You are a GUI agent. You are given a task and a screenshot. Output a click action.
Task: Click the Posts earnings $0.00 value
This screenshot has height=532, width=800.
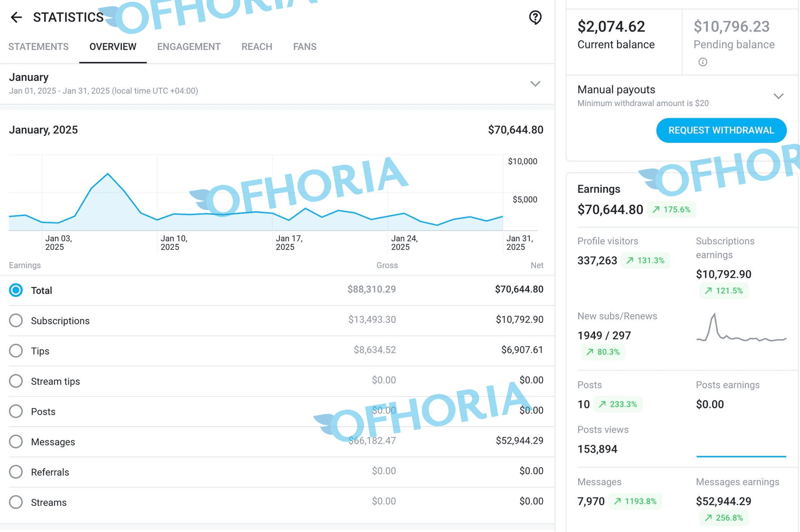(710, 404)
